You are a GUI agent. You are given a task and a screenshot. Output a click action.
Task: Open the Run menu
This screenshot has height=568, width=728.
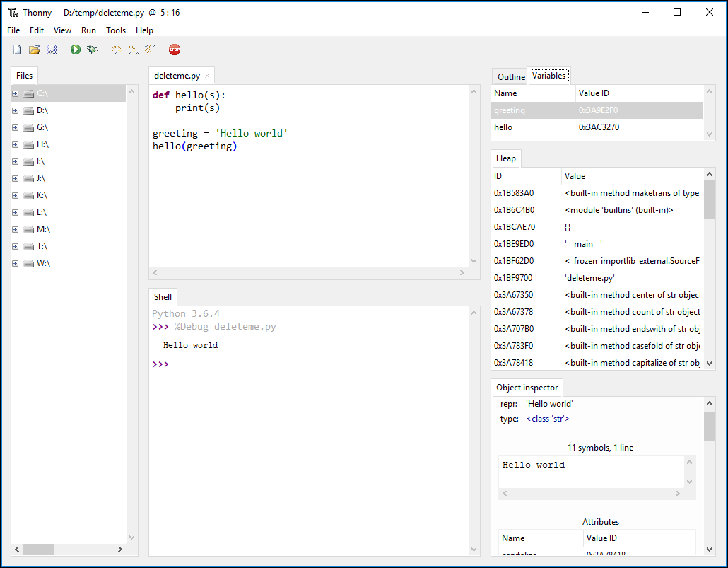(x=88, y=30)
